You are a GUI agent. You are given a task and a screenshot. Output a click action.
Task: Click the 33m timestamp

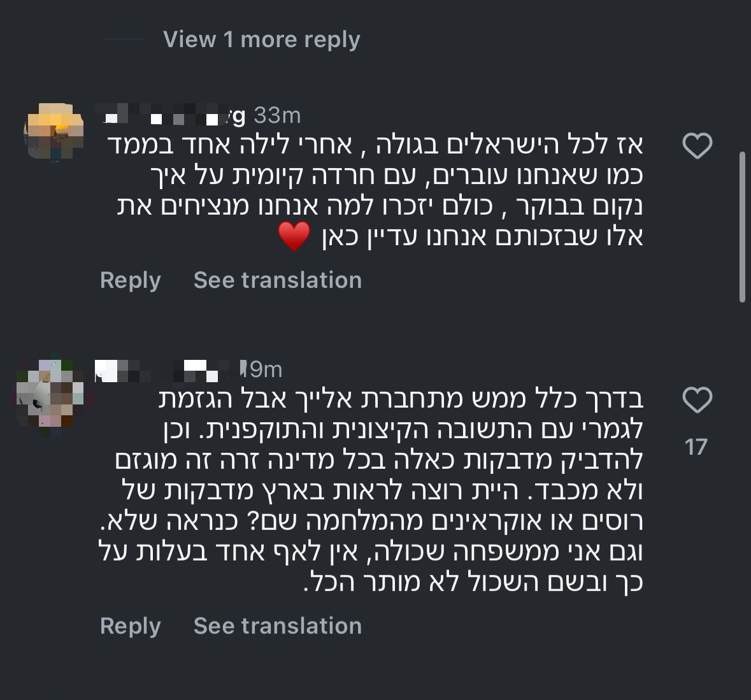(x=277, y=116)
